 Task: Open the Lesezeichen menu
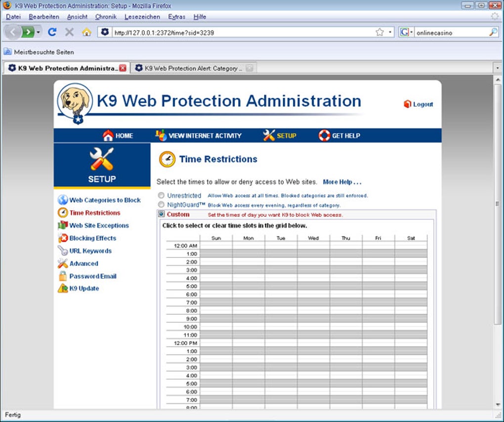pyautogui.click(x=142, y=17)
